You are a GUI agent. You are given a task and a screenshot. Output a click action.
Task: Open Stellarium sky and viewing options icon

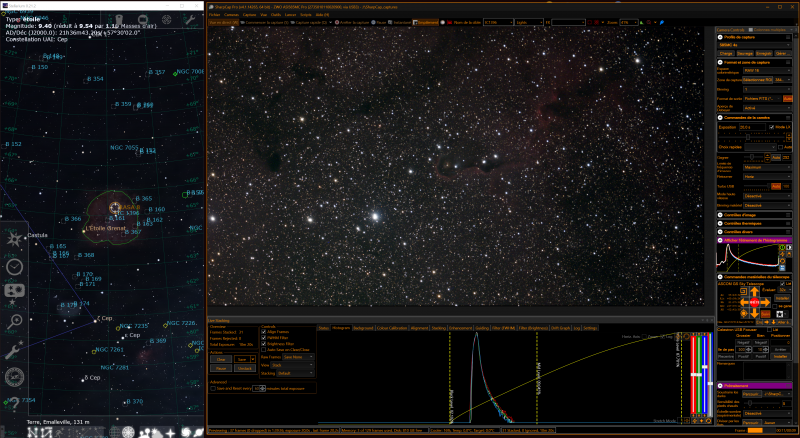point(14,291)
